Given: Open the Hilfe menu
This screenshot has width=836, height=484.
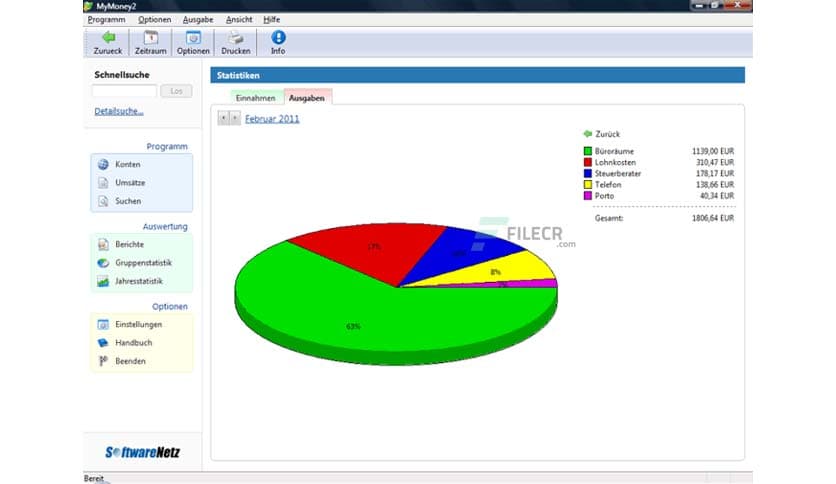Looking at the screenshot, I should click(x=271, y=19).
